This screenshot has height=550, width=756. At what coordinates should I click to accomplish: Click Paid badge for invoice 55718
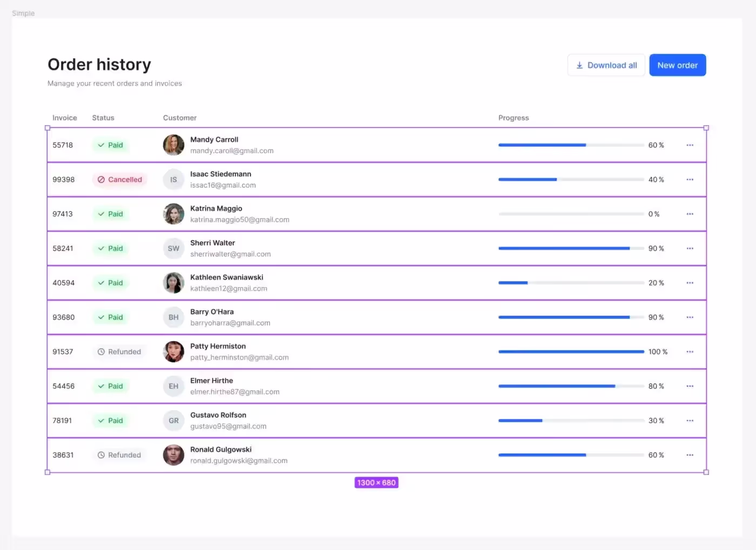coord(111,145)
